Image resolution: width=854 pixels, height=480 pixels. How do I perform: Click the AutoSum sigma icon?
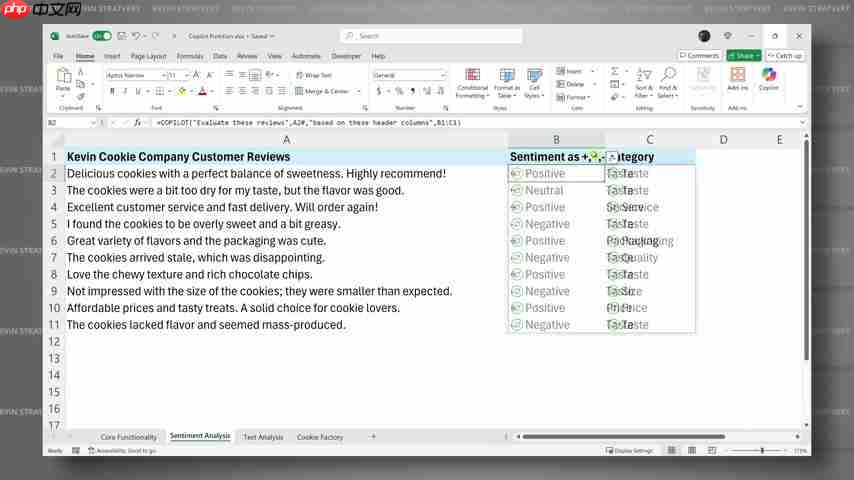pyautogui.click(x=614, y=71)
